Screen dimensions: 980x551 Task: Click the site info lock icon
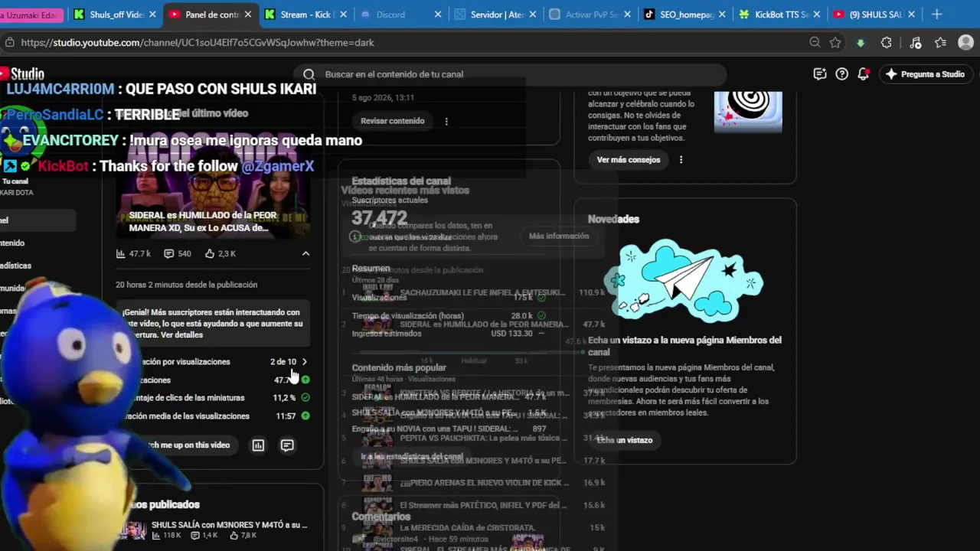[x=9, y=43]
